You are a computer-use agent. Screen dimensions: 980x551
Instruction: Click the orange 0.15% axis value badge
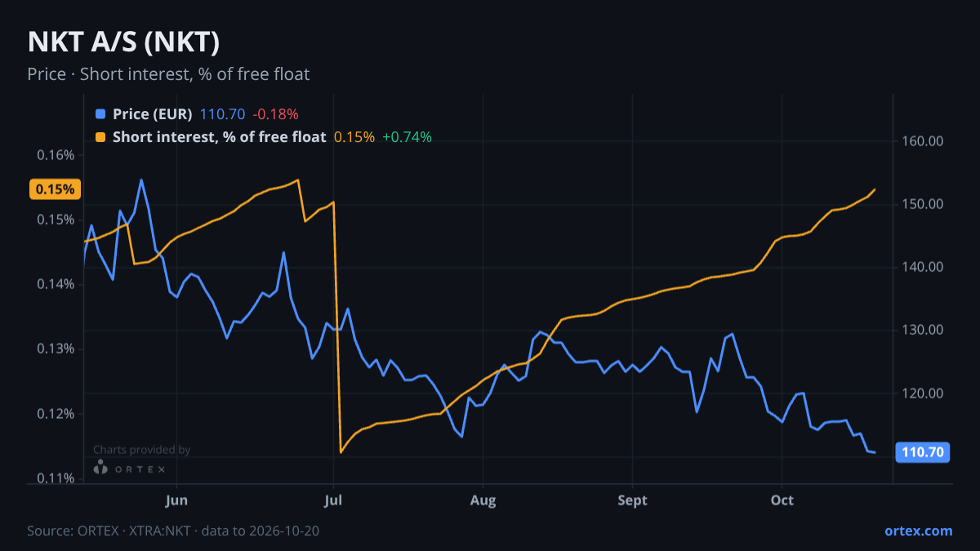pyautogui.click(x=56, y=189)
